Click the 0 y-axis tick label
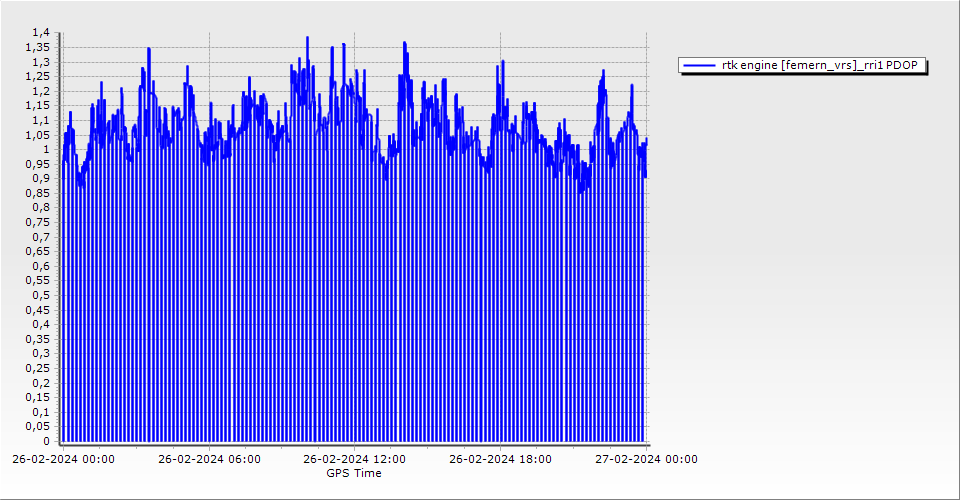 (x=45, y=441)
